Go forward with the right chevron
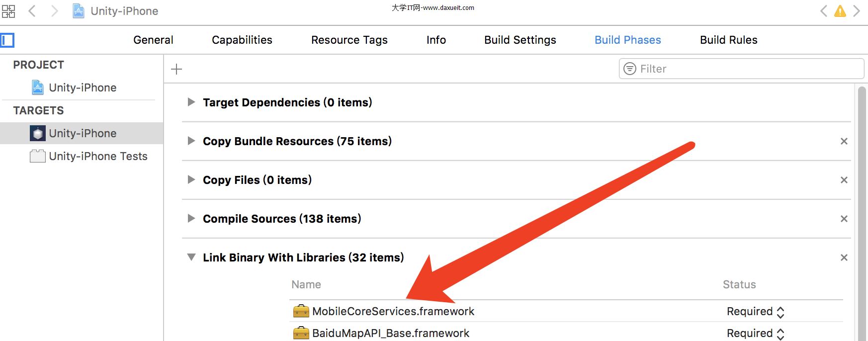This screenshot has height=341, width=868. point(55,11)
